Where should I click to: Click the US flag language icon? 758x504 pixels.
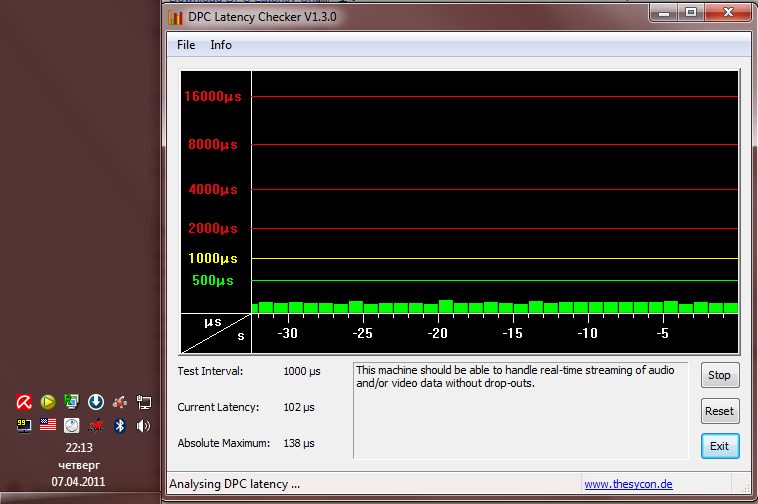click(48, 425)
